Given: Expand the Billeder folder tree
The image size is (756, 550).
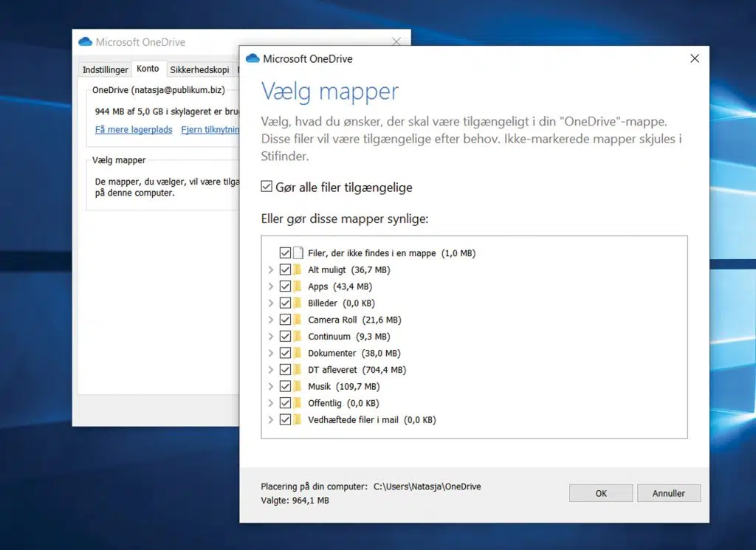Looking at the screenshot, I should coord(271,303).
